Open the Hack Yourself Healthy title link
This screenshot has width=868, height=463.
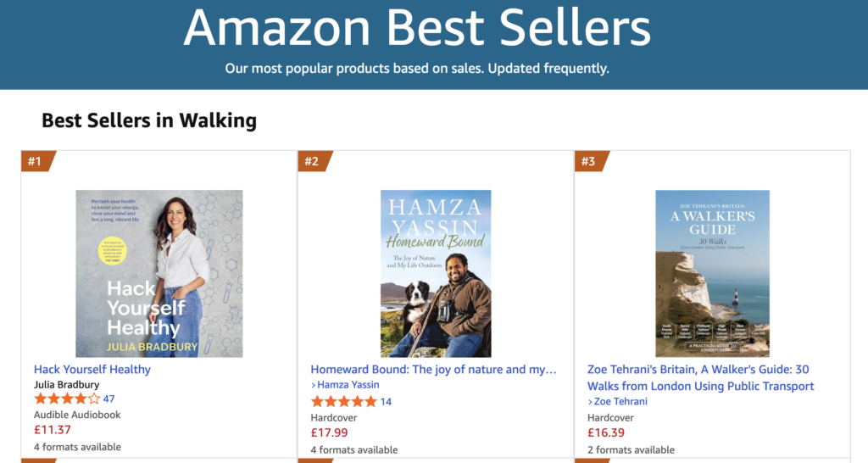[92, 370]
